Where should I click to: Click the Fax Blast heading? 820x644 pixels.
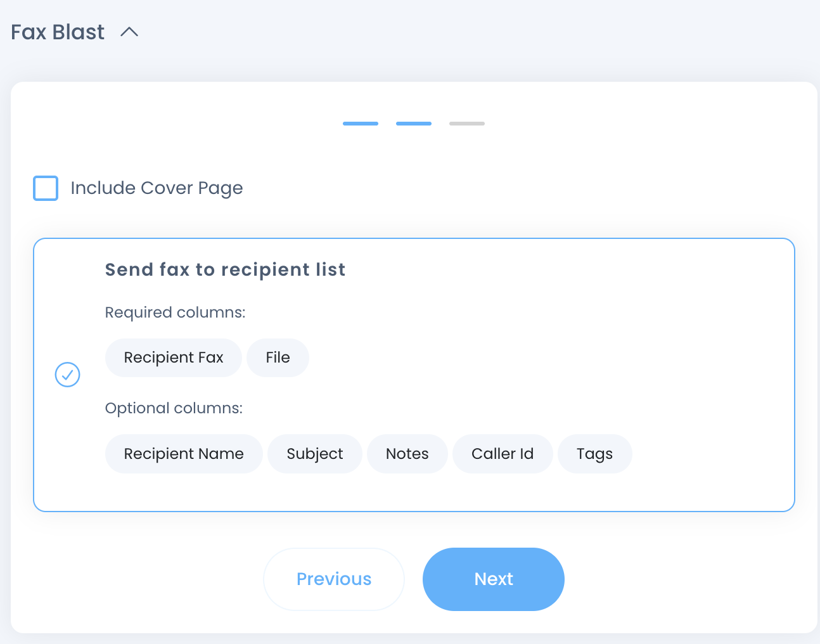coord(58,32)
